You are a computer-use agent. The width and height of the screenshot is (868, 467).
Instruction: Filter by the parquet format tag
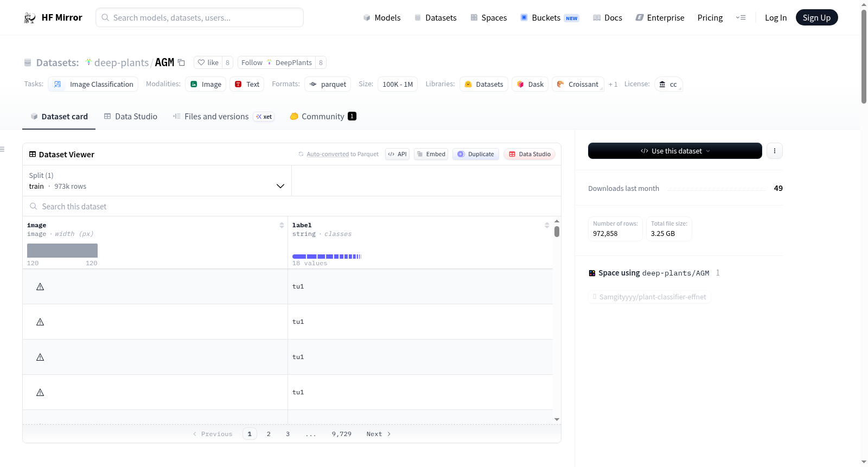coord(328,84)
